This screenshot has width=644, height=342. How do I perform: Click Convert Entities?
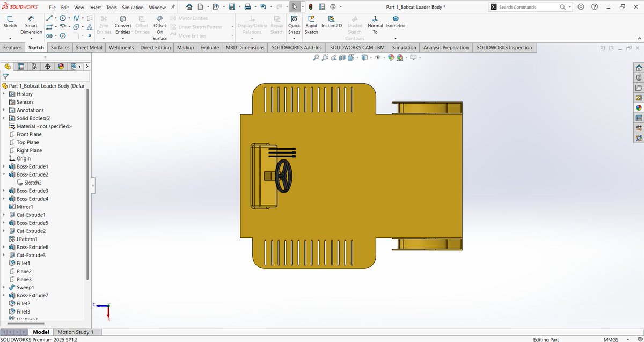point(123,25)
